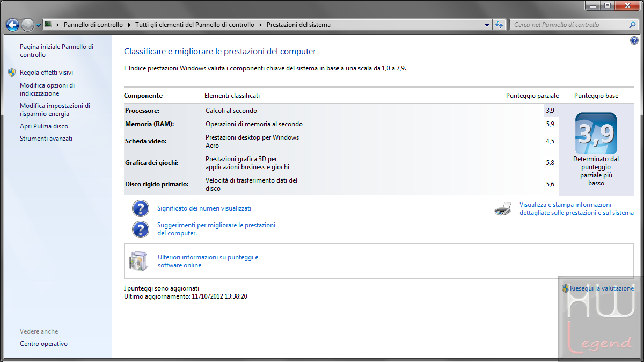
Task: Click shield icon beside Regola effetti visivi
Action: [12, 73]
